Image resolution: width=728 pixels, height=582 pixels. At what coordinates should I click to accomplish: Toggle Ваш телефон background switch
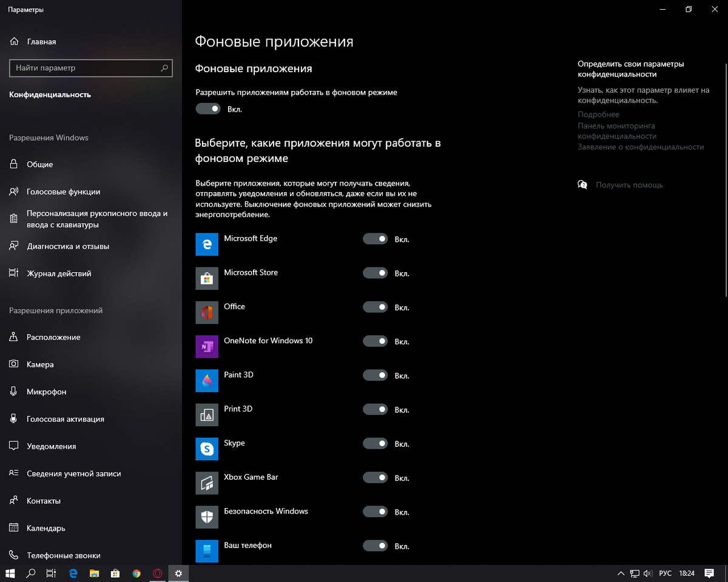375,546
